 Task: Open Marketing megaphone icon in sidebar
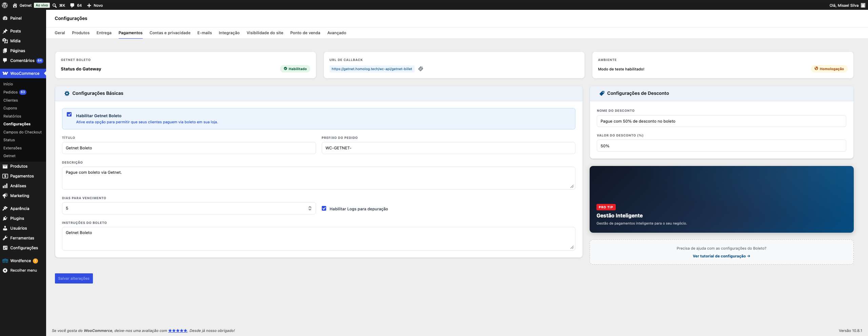(5, 196)
